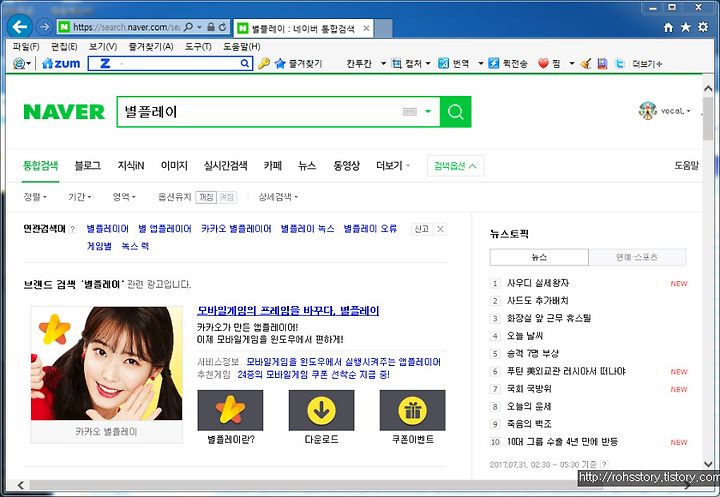Open the 도구(T) menu
Viewport: 720px width, 497px height.
click(x=198, y=46)
